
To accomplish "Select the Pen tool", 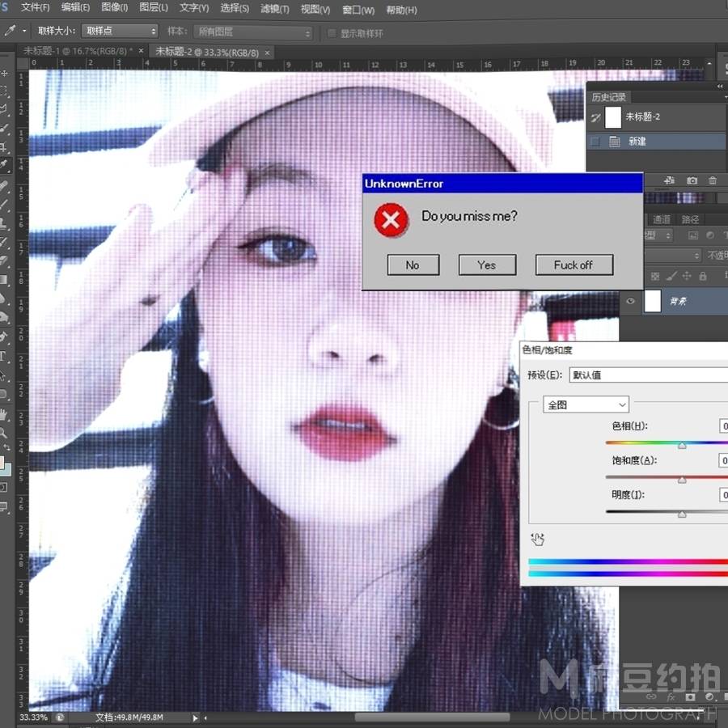I will pos(4,337).
